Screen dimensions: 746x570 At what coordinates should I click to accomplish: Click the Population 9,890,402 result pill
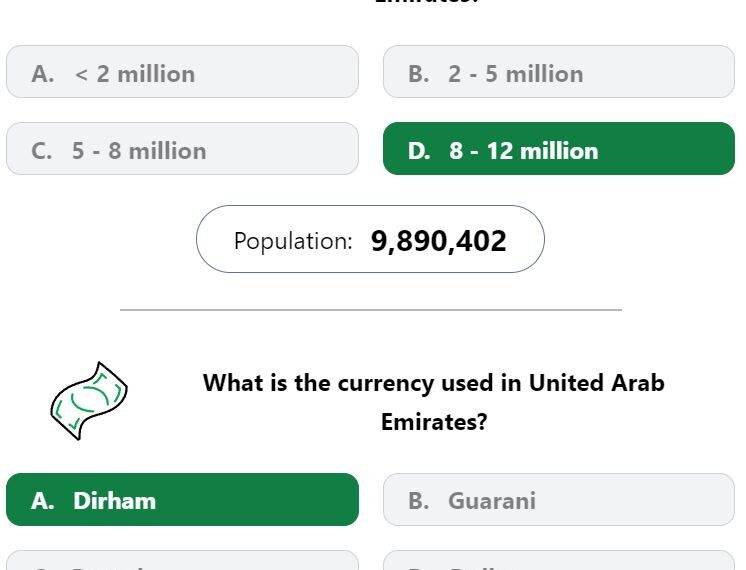pos(370,239)
